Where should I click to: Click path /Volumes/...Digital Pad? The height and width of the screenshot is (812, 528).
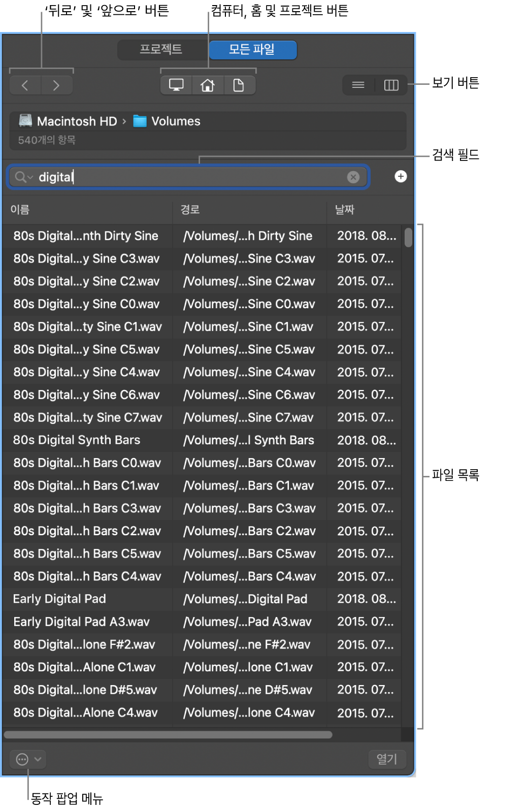point(245,599)
